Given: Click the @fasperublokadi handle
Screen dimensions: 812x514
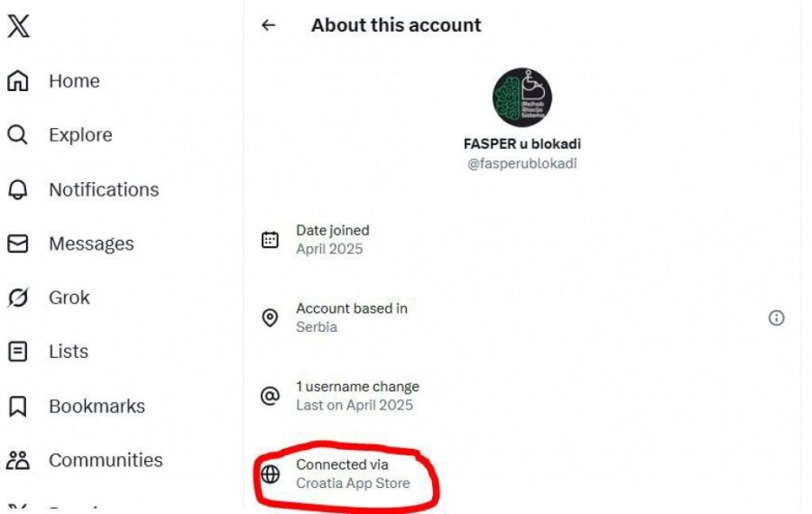Looking at the screenshot, I should (x=522, y=163).
